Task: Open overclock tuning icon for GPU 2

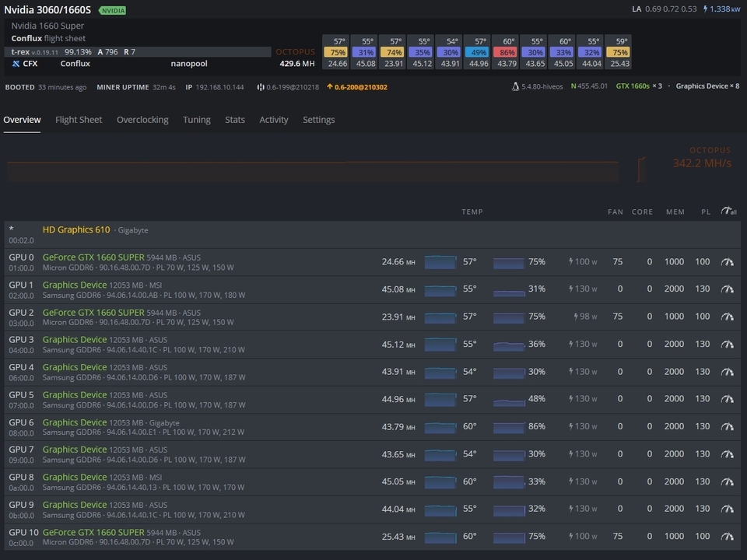Action: [x=727, y=317]
